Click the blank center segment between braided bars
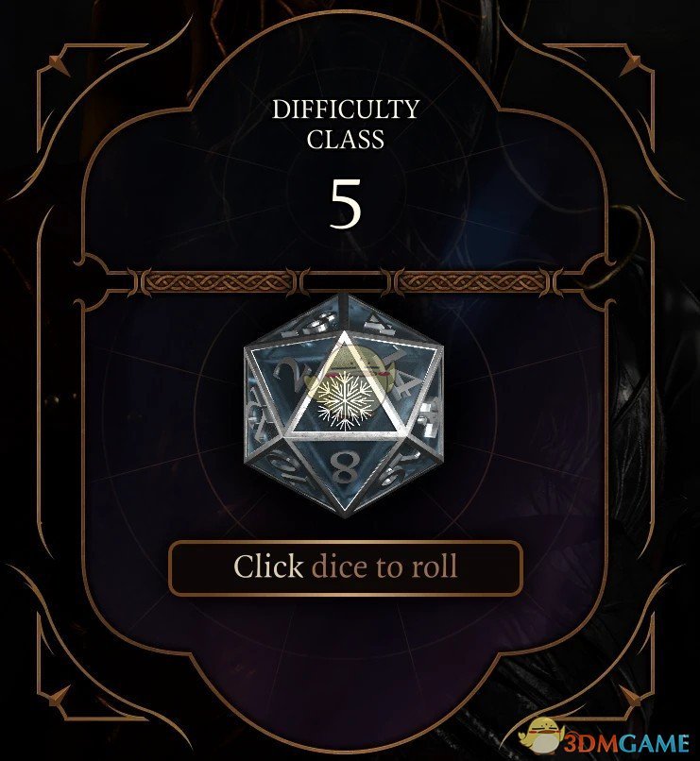700x761 pixels. 345,282
